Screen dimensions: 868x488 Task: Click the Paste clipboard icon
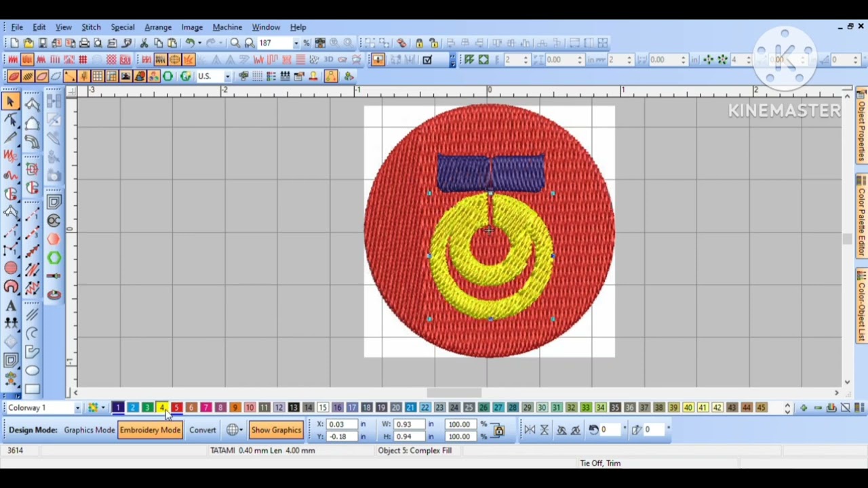(172, 43)
